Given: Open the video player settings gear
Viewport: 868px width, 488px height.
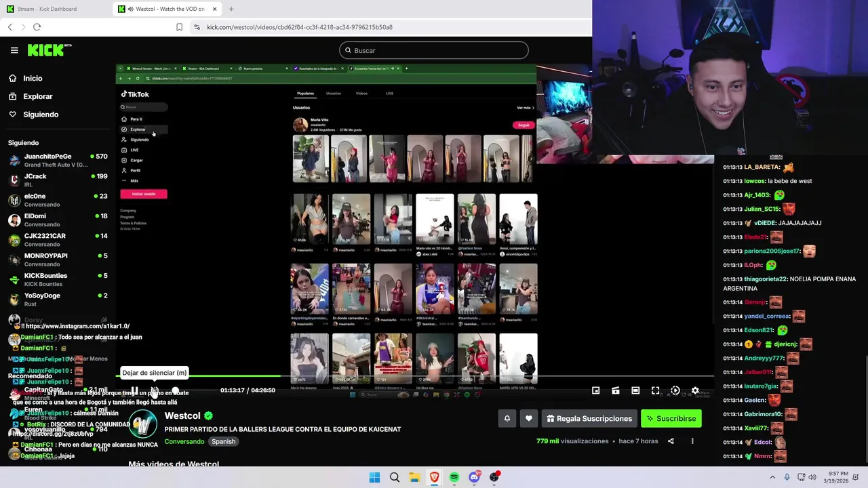Looking at the screenshot, I should point(695,390).
